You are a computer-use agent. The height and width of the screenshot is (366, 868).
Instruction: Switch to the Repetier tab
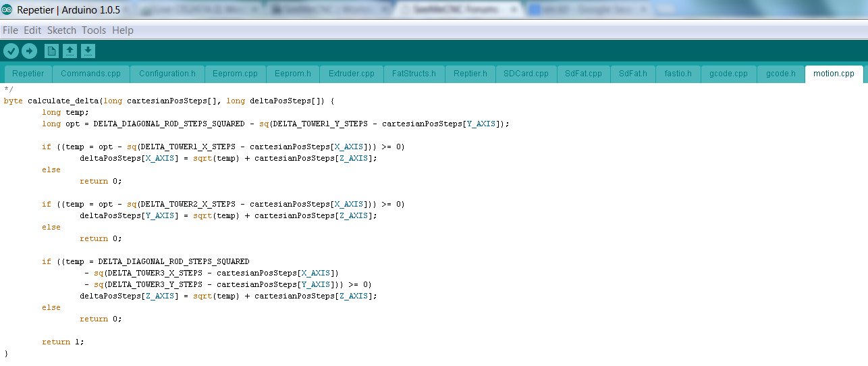pyautogui.click(x=28, y=74)
